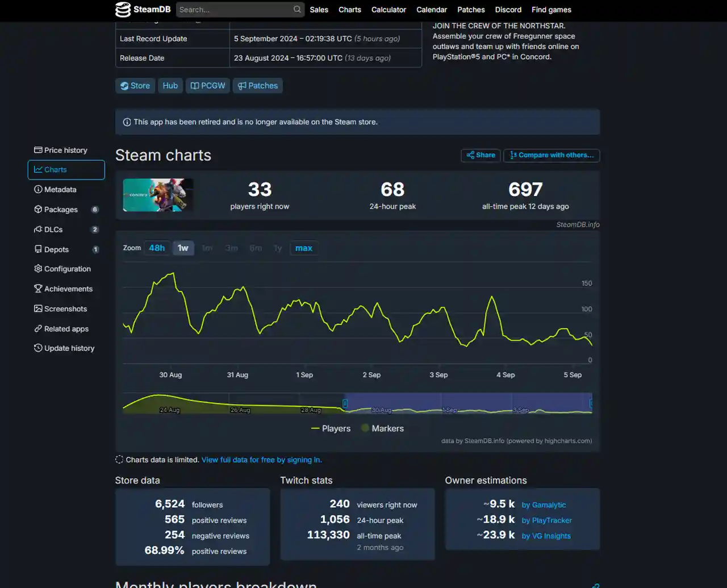
Task: Go to the Calendar page
Action: 432,10
